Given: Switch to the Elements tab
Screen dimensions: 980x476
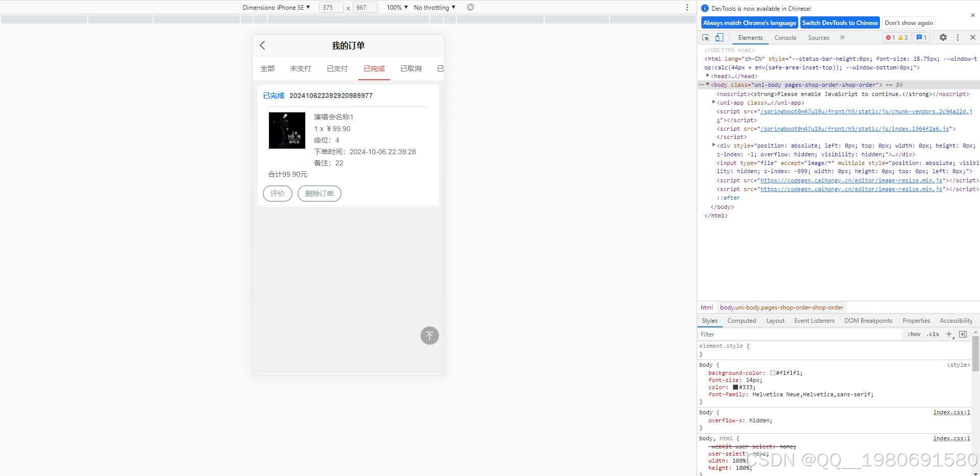Looking at the screenshot, I should (750, 37).
